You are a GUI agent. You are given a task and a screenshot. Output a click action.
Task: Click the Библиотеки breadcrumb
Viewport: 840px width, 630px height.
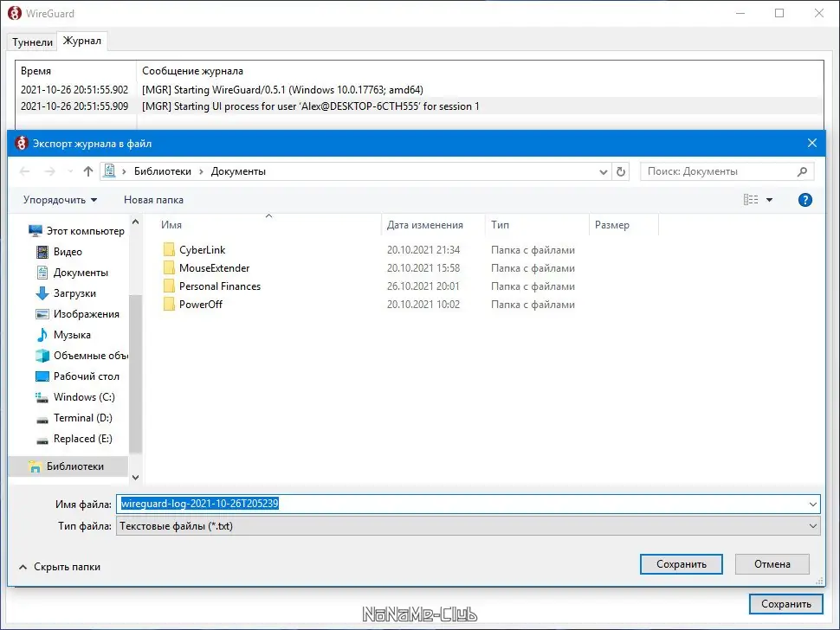(162, 171)
